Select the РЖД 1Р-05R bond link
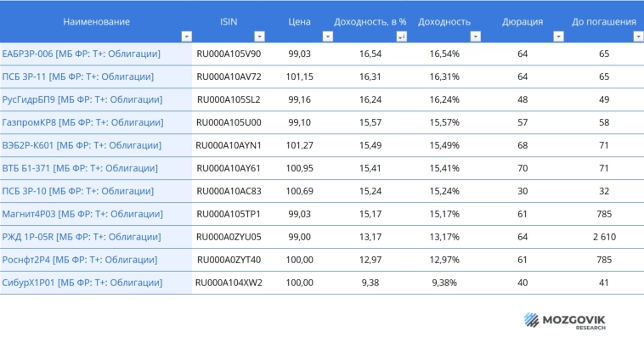This screenshot has width=644, height=354. pos(81,237)
